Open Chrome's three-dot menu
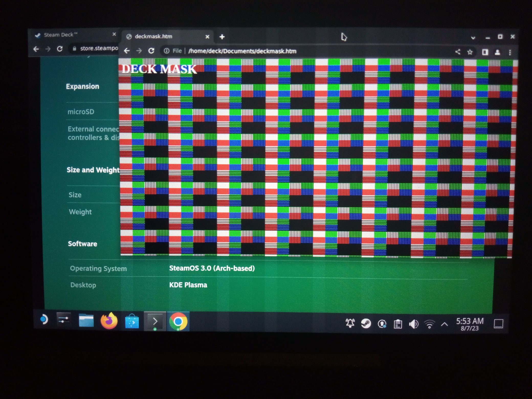This screenshot has height=399, width=532. pyautogui.click(x=510, y=52)
